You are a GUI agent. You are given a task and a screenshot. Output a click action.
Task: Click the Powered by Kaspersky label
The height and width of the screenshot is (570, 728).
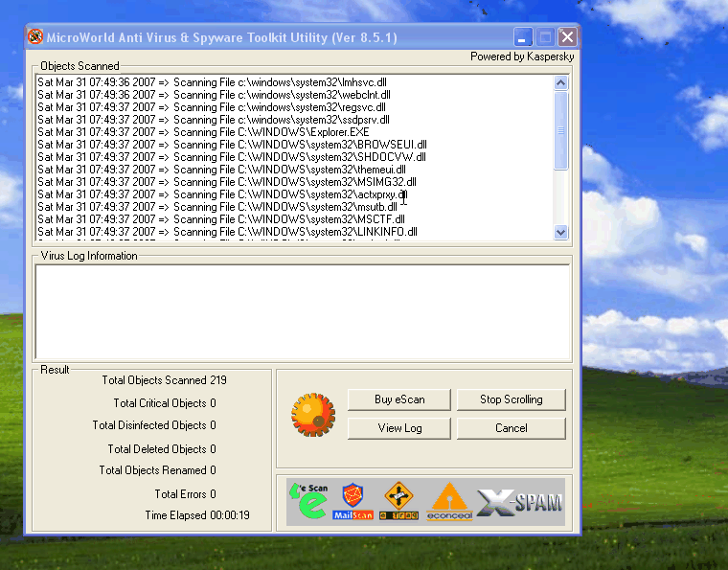522,57
